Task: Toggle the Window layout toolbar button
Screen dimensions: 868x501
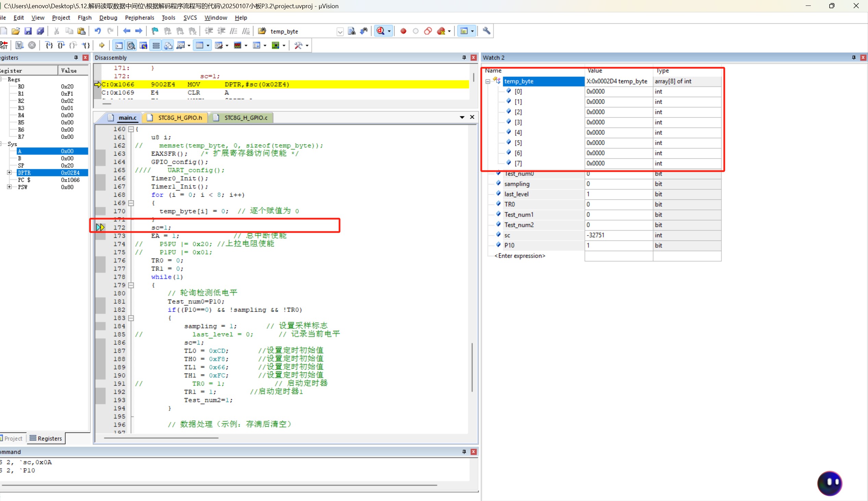Action: point(464,31)
